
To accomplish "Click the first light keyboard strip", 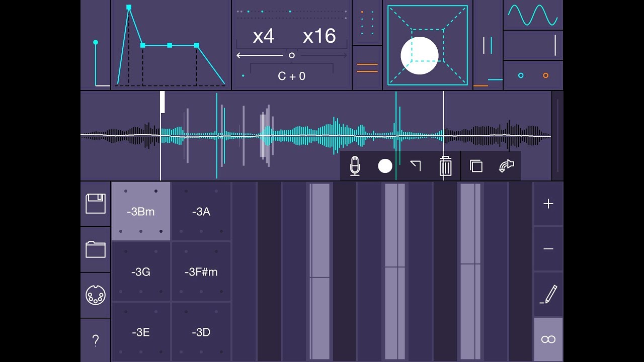I will [320, 271].
